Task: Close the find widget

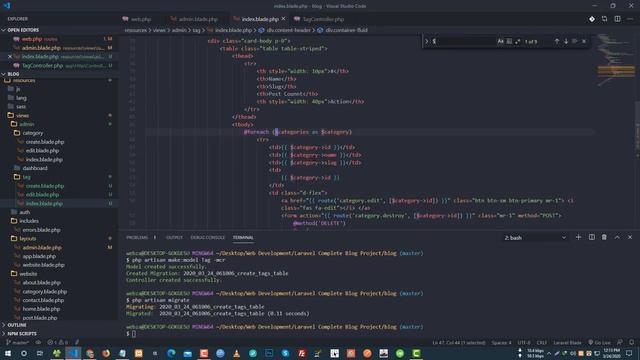Action: click(584, 41)
